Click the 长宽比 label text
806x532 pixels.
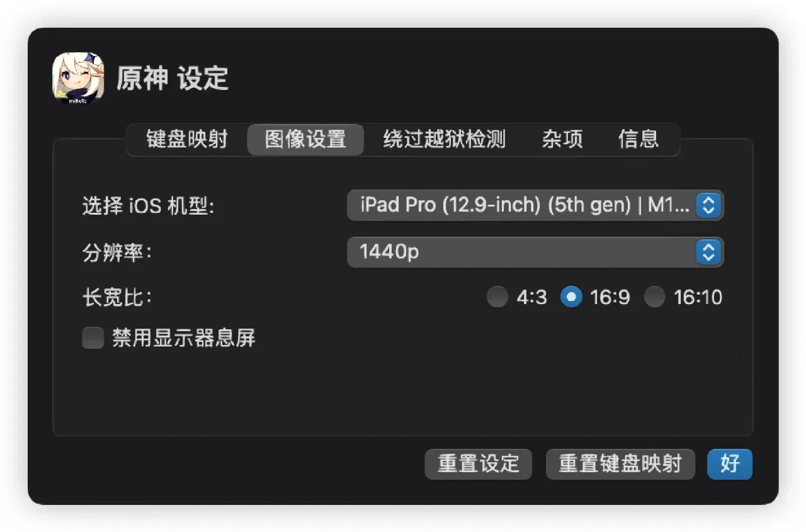pos(117,297)
